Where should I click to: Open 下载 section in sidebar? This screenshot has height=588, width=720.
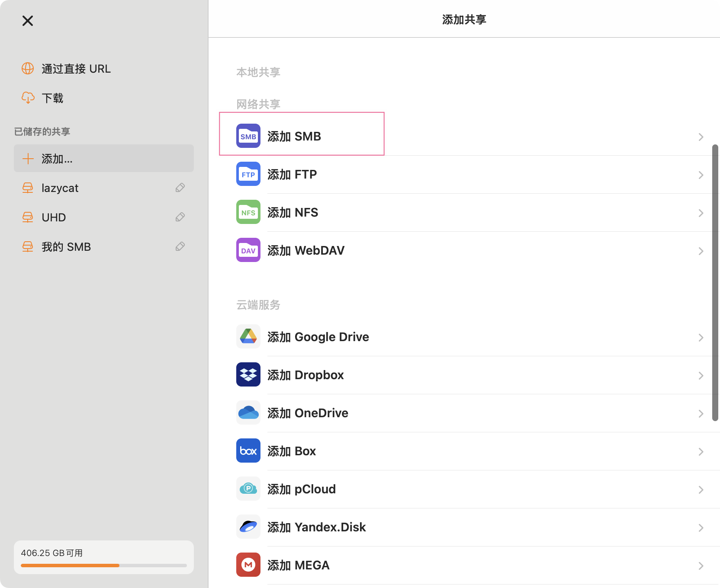coord(52,98)
